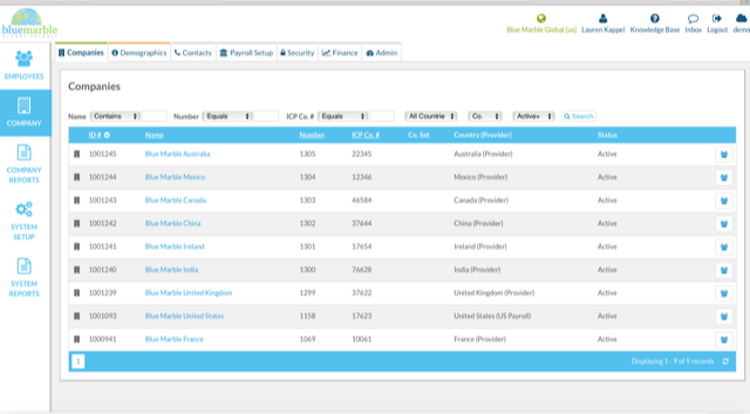Click building icon in row 1001243
Screen dimensions: 750x414
(77, 200)
